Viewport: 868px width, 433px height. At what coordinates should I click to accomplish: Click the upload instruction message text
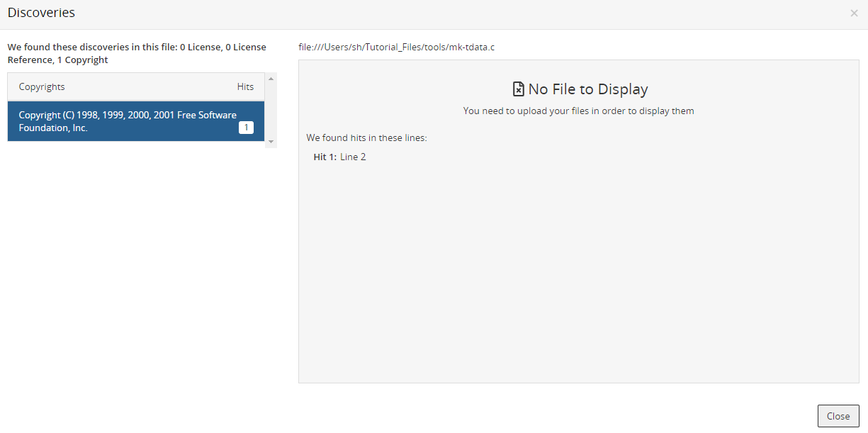(x=578, y=111)
